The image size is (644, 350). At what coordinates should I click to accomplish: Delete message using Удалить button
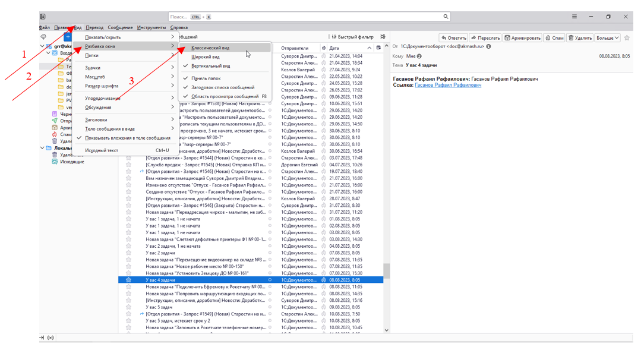580,38
